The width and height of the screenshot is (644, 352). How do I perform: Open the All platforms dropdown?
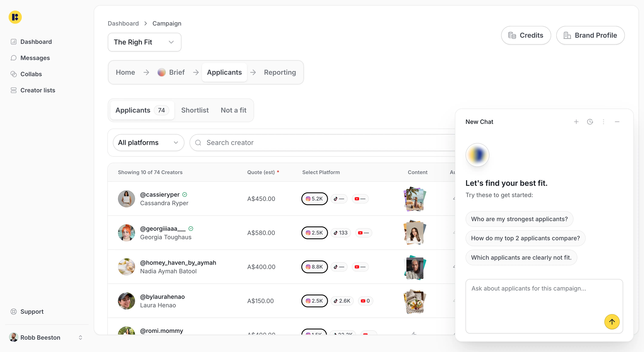click(x=149, y=143)
